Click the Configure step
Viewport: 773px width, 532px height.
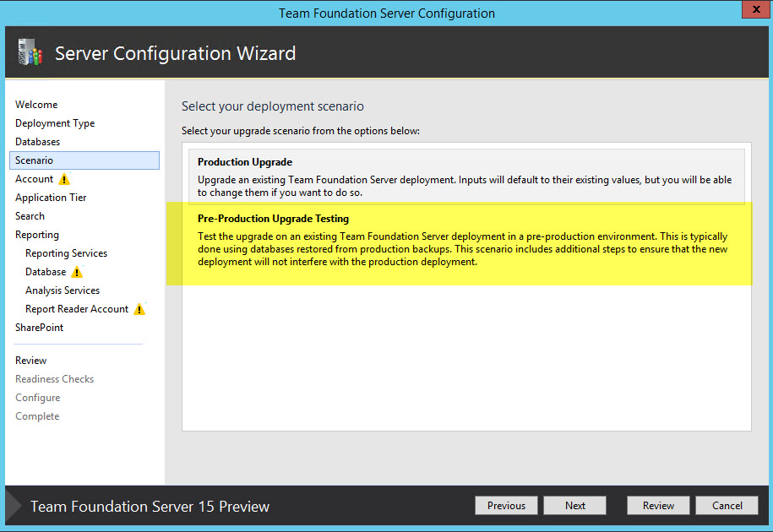pos(37,398)
